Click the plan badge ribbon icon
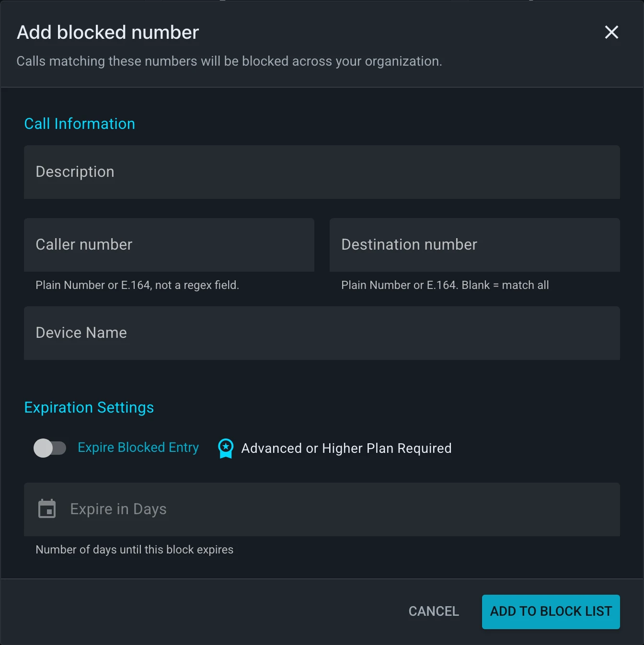This screenshot has height=645, width=644. tap(226, 449)
